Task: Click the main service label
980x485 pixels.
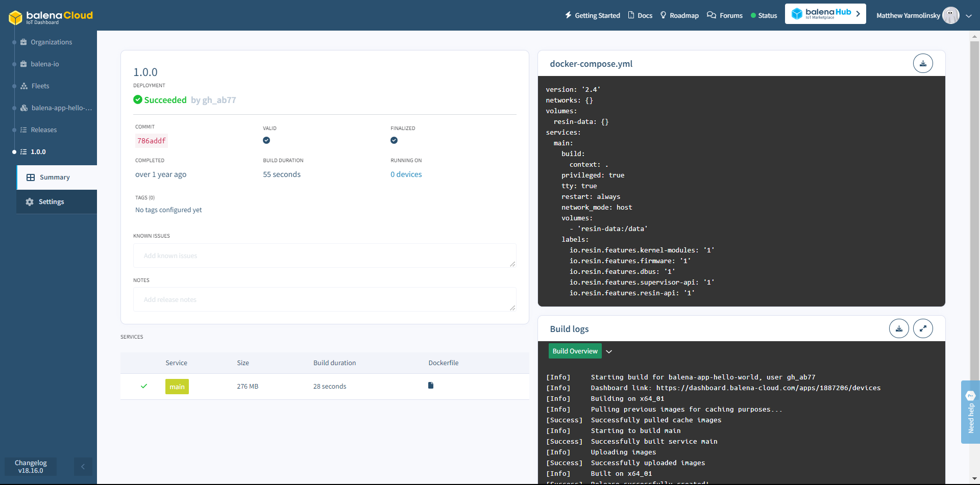Action: coord(177,387)
